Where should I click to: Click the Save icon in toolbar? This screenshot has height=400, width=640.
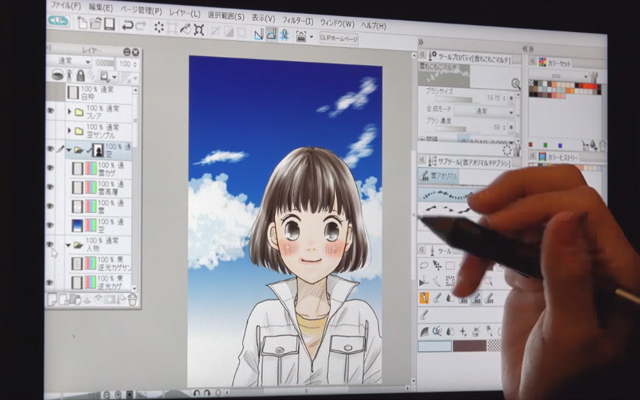(x=110, y=24)
